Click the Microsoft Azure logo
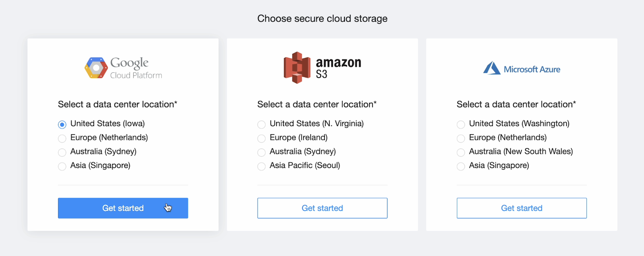644x256 pixels. click(522, 69)
